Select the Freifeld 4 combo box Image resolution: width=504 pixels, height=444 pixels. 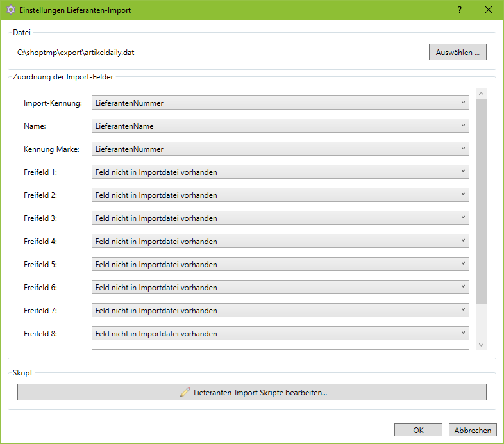(x=280, y=241)
